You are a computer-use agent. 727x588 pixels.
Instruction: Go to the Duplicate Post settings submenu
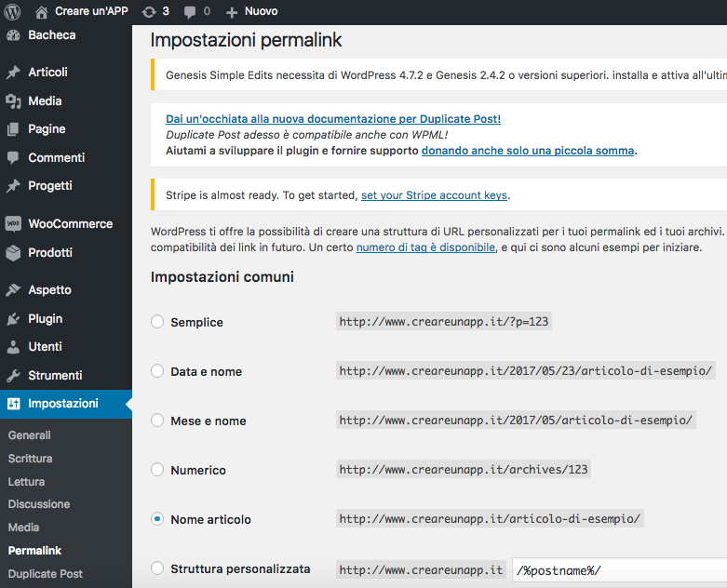tap(46, 574)
